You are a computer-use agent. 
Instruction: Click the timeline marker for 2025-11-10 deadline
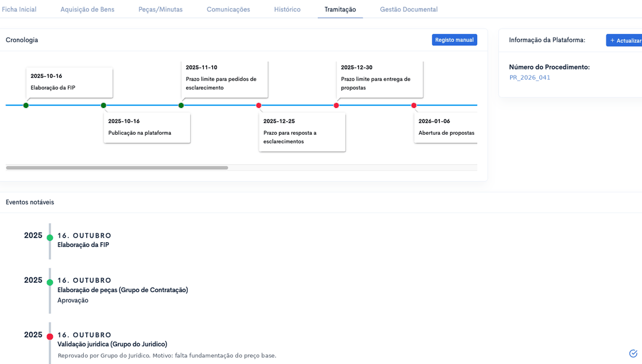pos(181,106)
